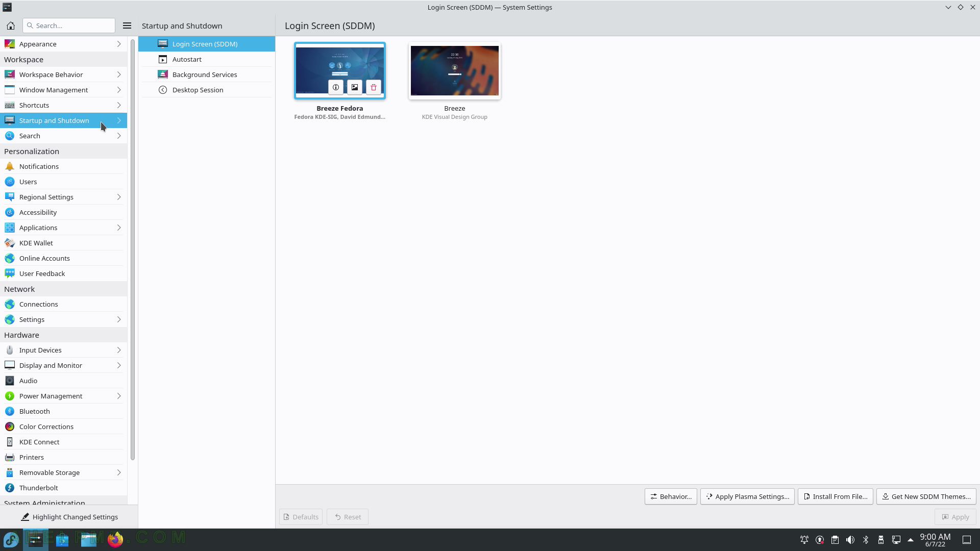Screen dimensions: 980x551
Task: Click the Users icon
Action: [x=10, y=182]
